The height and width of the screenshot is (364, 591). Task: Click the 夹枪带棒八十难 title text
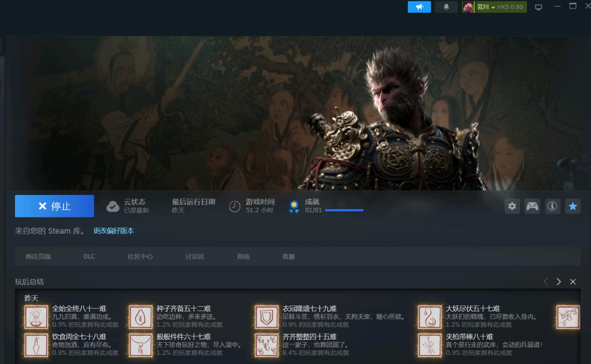[x=470, y=337]
